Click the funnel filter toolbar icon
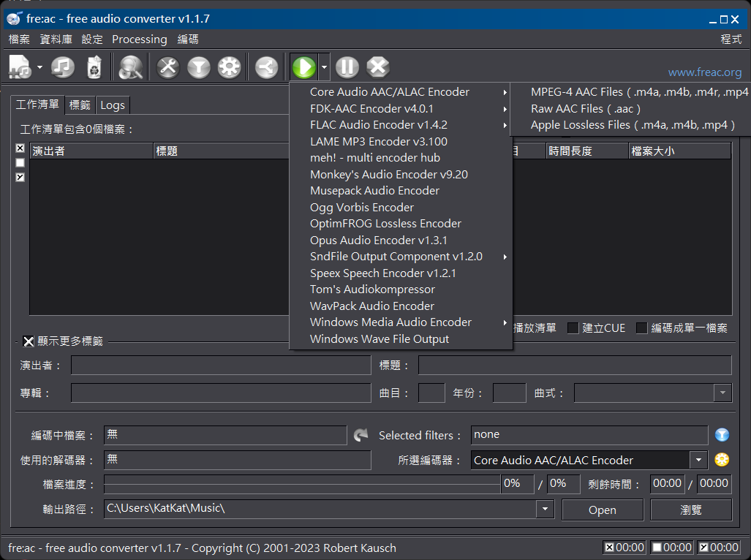The width and height of the screenshot is (751, 560). (x=198, y=67)
